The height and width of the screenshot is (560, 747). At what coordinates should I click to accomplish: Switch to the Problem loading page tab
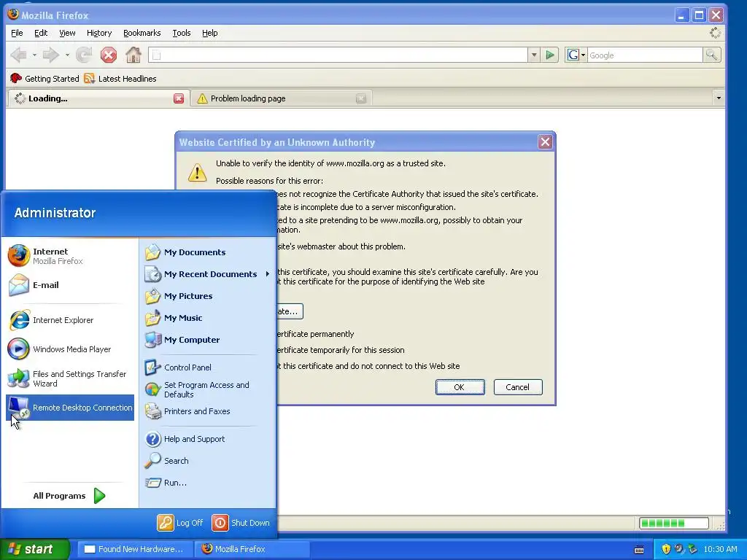[x=281, y=98]
